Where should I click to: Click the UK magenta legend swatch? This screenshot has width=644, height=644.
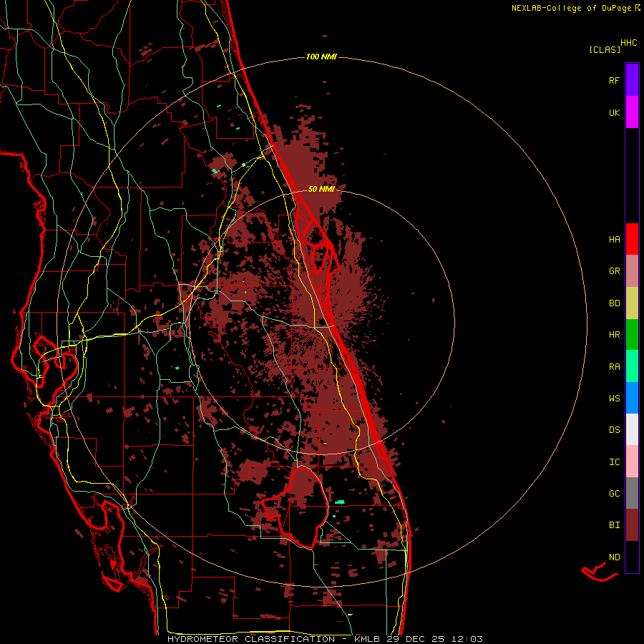tap(632, 112)
